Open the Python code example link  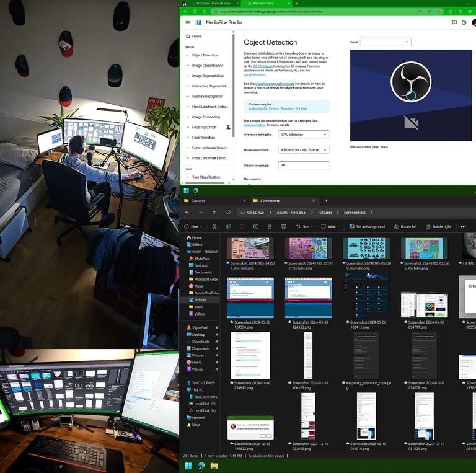coord(273,108)
